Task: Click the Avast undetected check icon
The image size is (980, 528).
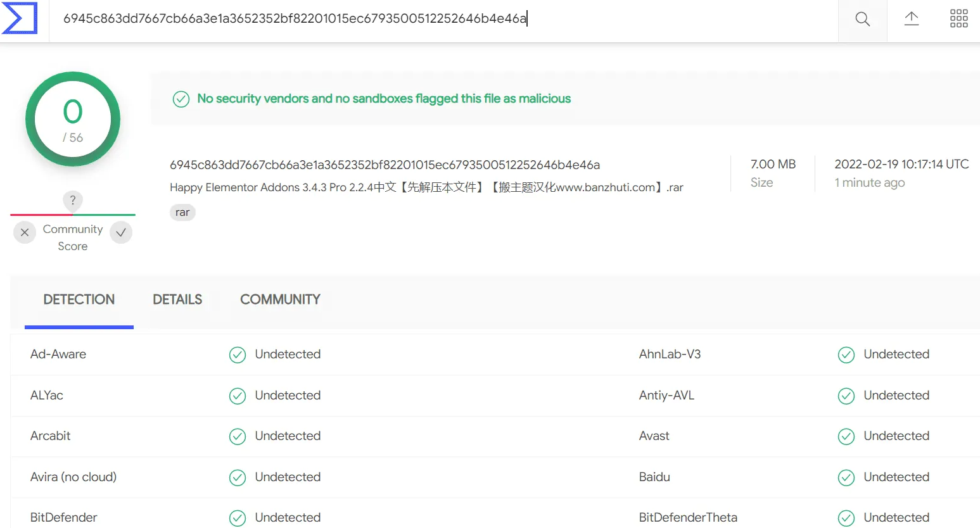Action: click(846, 436)
